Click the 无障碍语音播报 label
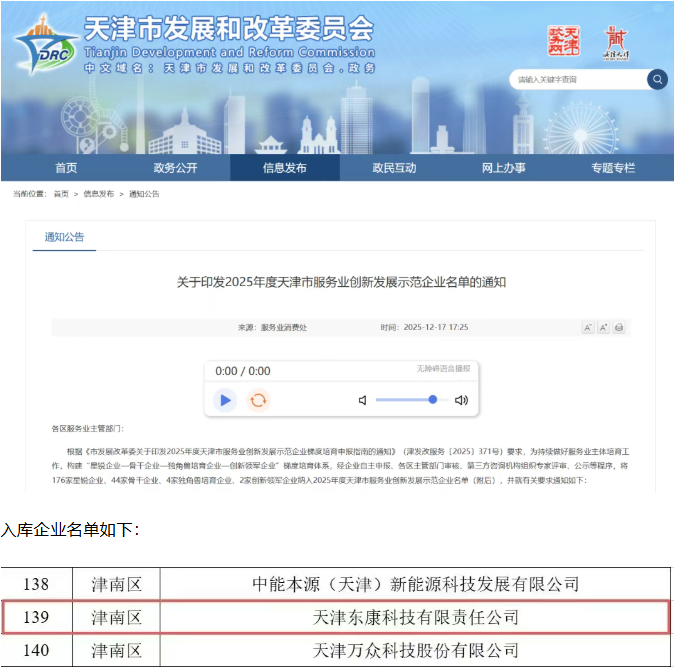The height and width of the screenshot is (670, 674). pos(443,369)
